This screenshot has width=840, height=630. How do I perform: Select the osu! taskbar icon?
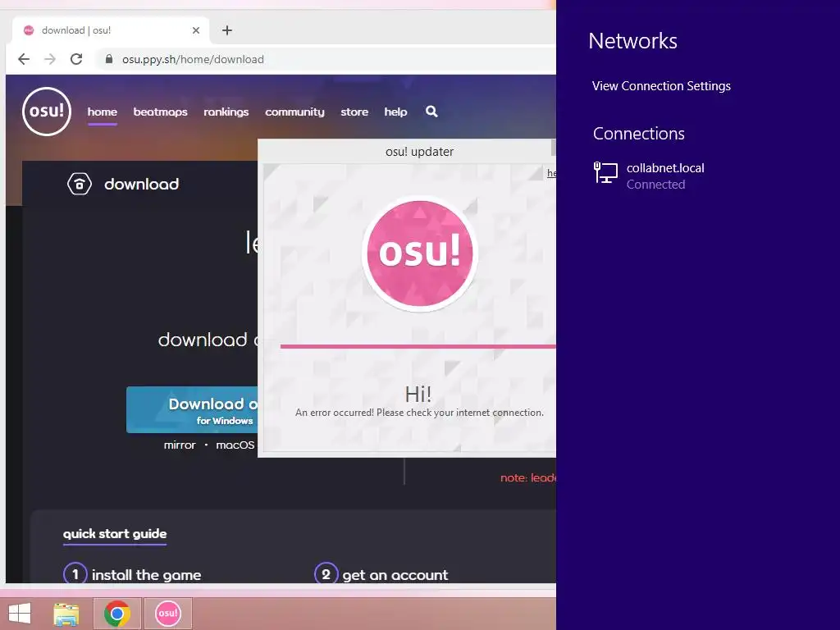click(168, 614)
